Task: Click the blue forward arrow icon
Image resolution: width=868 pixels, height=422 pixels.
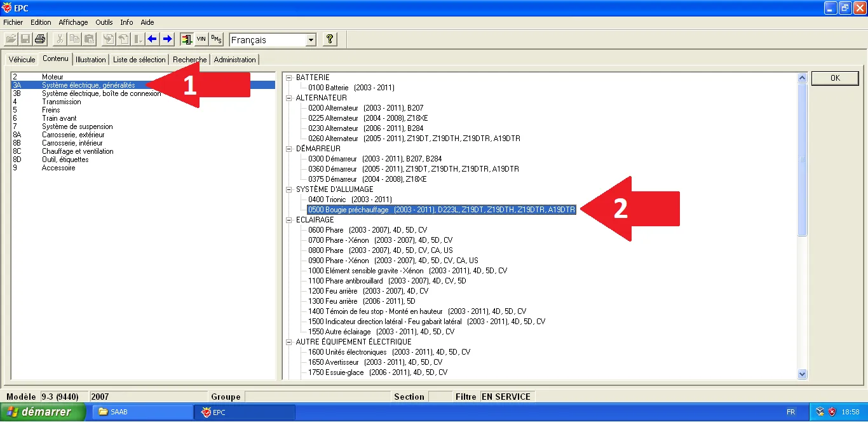Action: (168, 39)
